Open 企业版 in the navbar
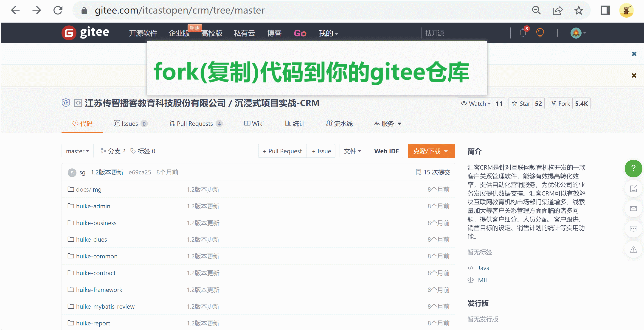This screenshot has height=330, width=644. click(179, 33)
